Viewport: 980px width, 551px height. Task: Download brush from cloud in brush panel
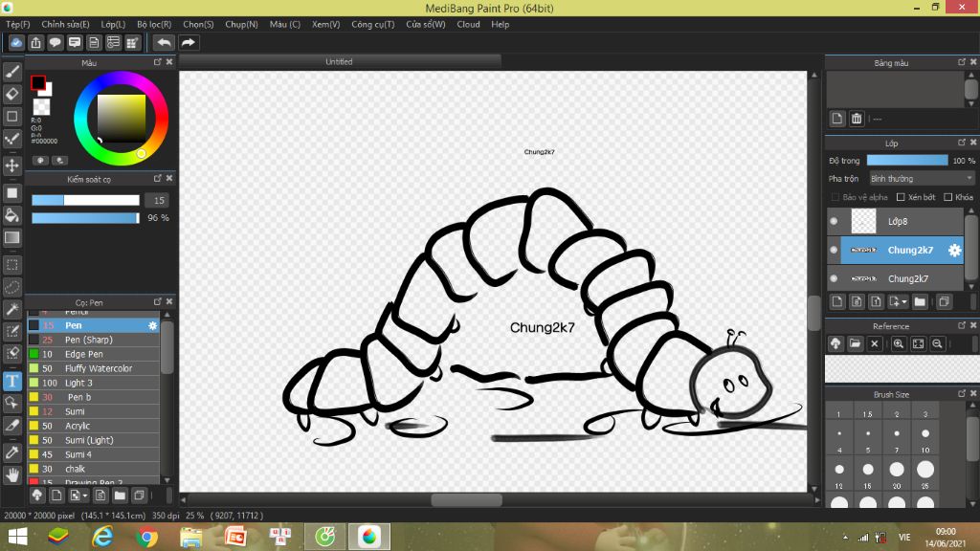(37, 496)
